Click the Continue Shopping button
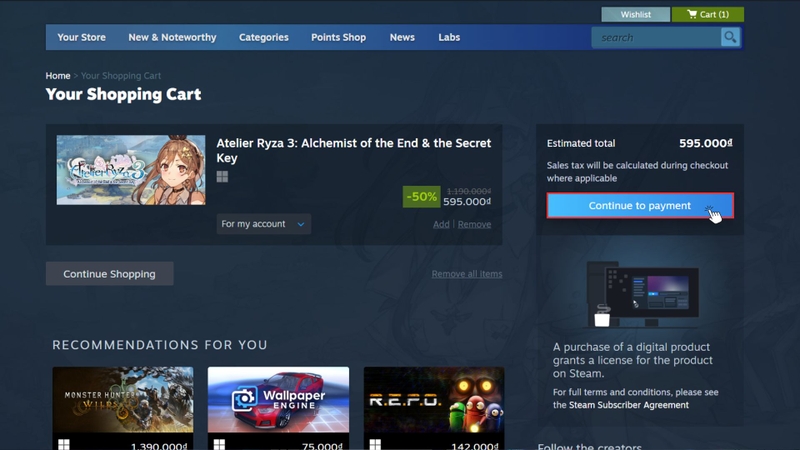 point(110,274)
